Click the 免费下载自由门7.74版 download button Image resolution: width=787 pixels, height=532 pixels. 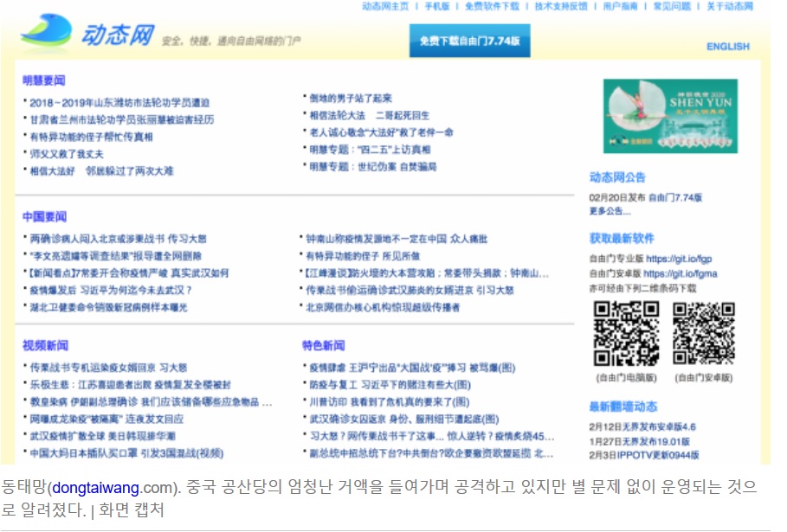469,41
